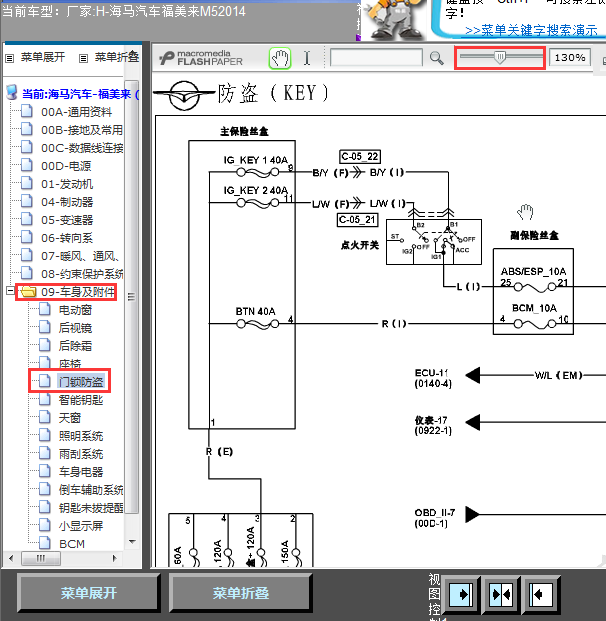The width and height of the screenshot is (606, 621).
Task: Click the magnifier search icon
Action: click(x=436, y=58)
